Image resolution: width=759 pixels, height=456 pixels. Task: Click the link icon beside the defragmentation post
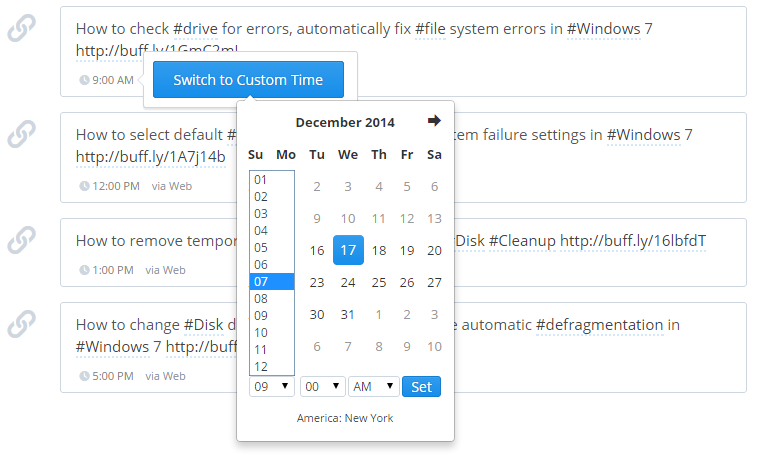(x=22, y=324)
